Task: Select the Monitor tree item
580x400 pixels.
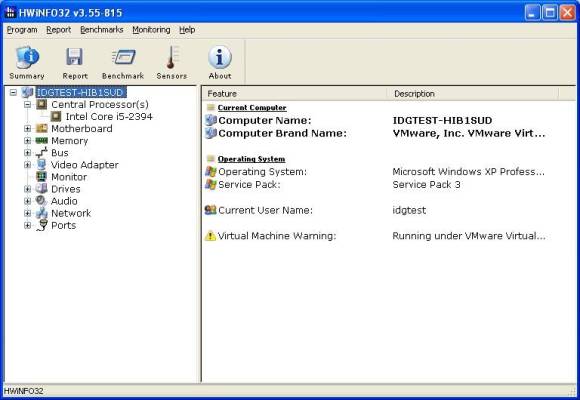Action: (x=69, y=177)
